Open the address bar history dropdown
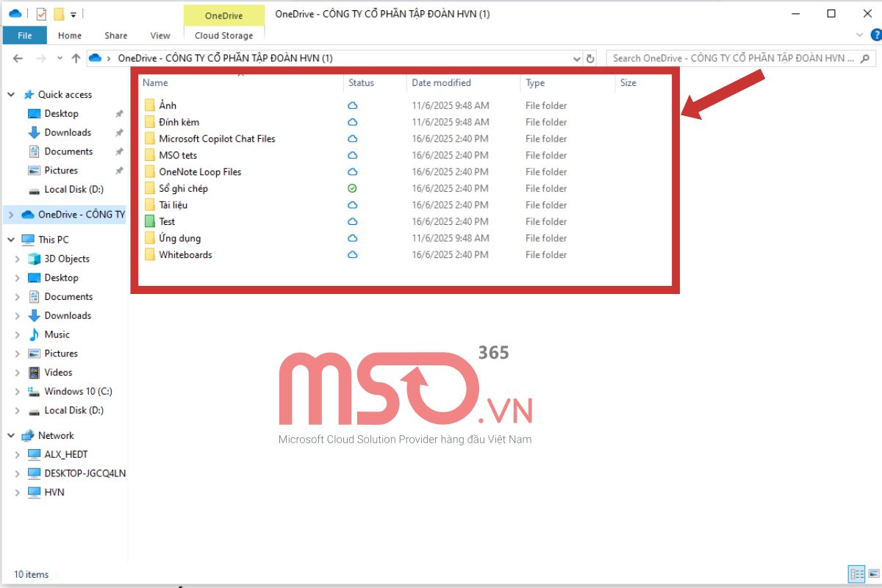 [577, 58]
